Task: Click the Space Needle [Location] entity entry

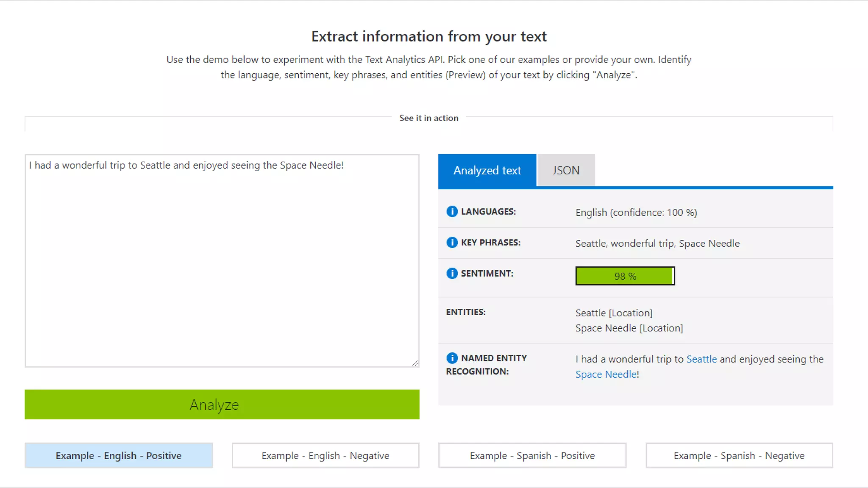Action: click(629, 328)
